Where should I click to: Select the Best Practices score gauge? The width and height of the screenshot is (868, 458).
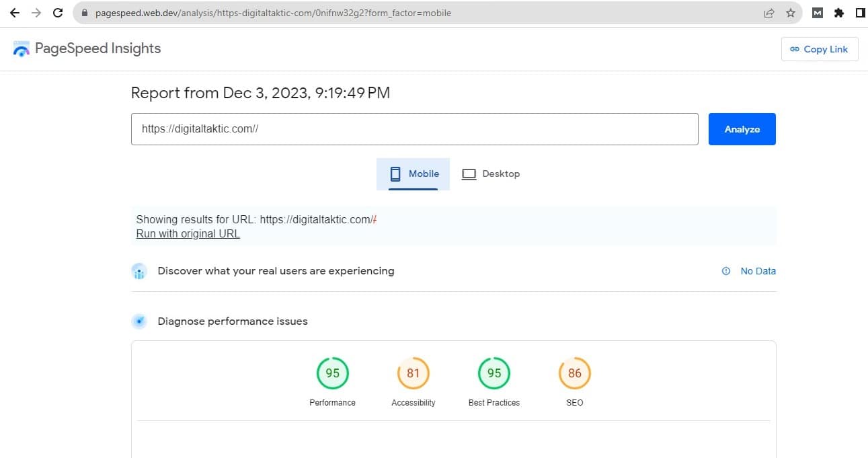tap(494, 373)
